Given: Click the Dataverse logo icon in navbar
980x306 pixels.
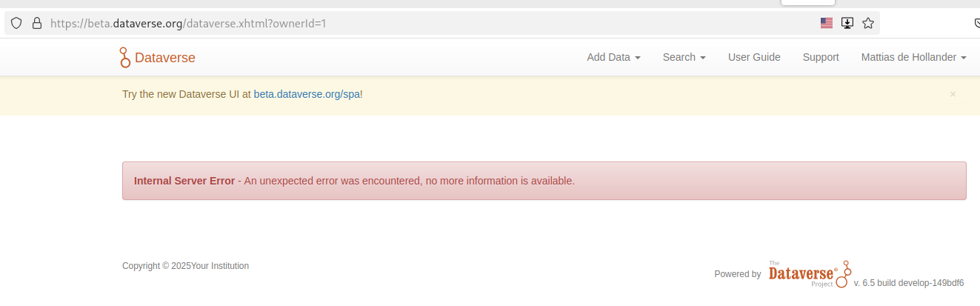Looking at the screenshot, I should point(124,58).
